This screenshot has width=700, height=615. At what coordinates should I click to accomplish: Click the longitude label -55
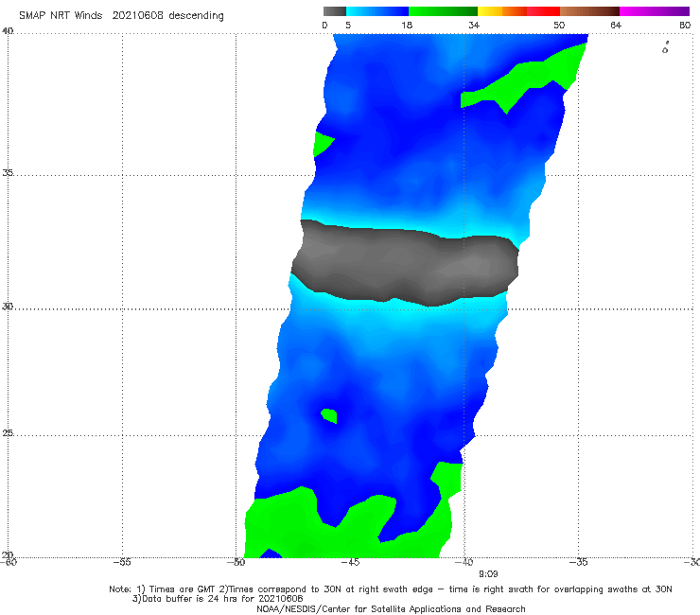coord(122,562)
